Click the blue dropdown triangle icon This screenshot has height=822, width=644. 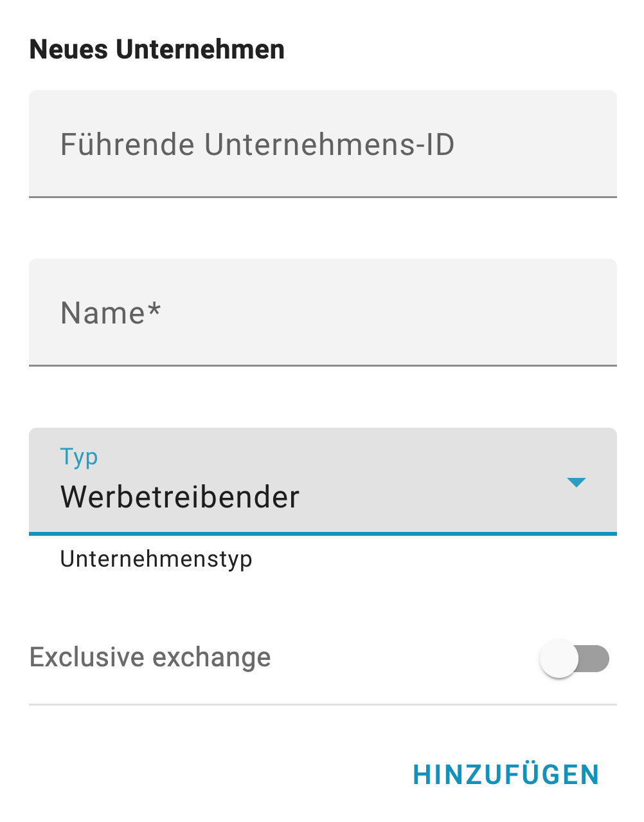577,482
